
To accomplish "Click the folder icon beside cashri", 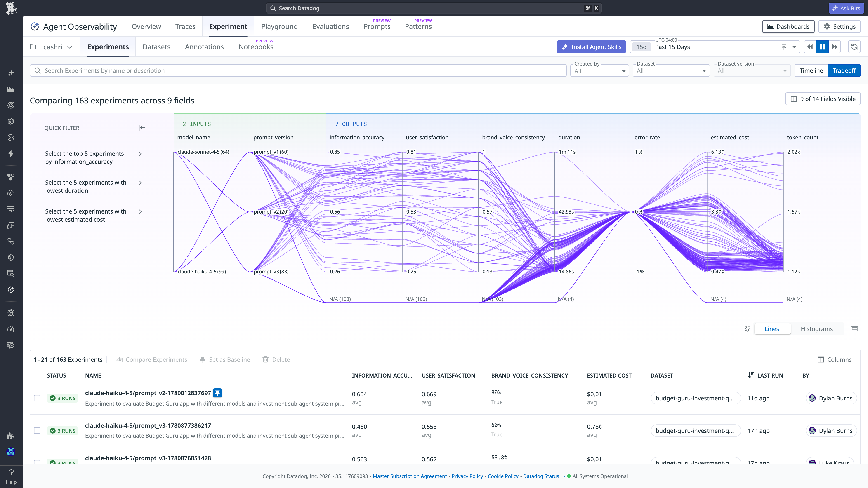I will (x=33, y=47).
